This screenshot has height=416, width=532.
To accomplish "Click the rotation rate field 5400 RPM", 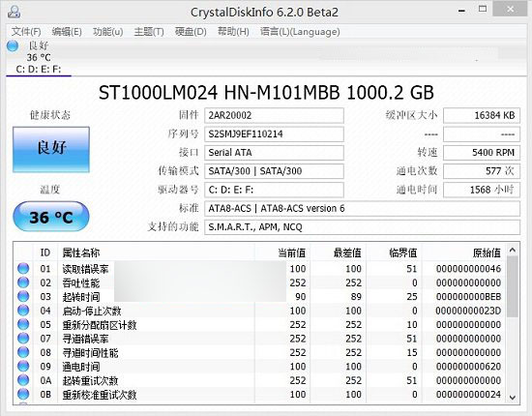I will 482,153.
